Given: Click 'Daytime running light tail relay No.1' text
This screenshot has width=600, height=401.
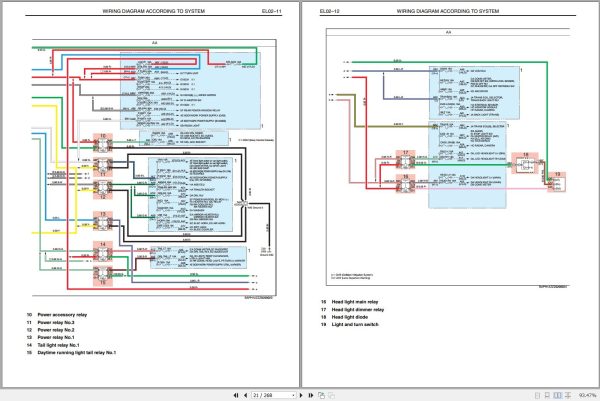Looking at the screenshot, I should click(77, 352).
